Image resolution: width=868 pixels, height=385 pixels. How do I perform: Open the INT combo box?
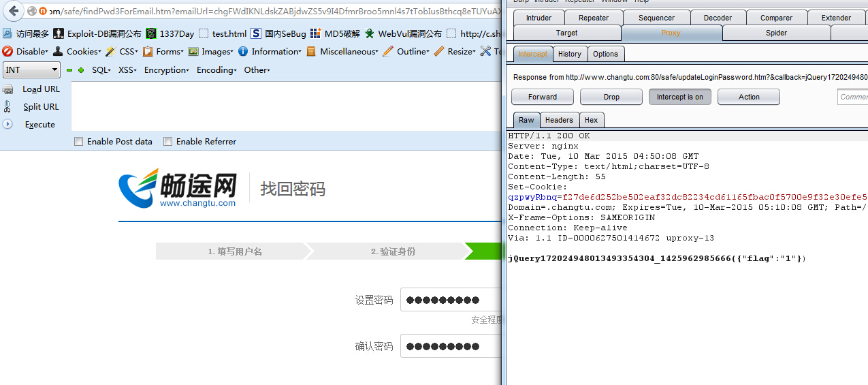(32, 70)
